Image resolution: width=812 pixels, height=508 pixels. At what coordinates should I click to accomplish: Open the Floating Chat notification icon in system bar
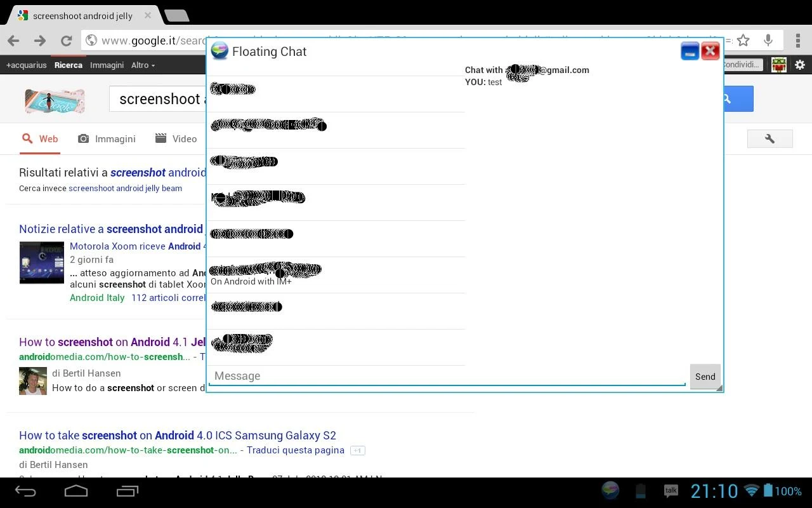pos(610,491)
